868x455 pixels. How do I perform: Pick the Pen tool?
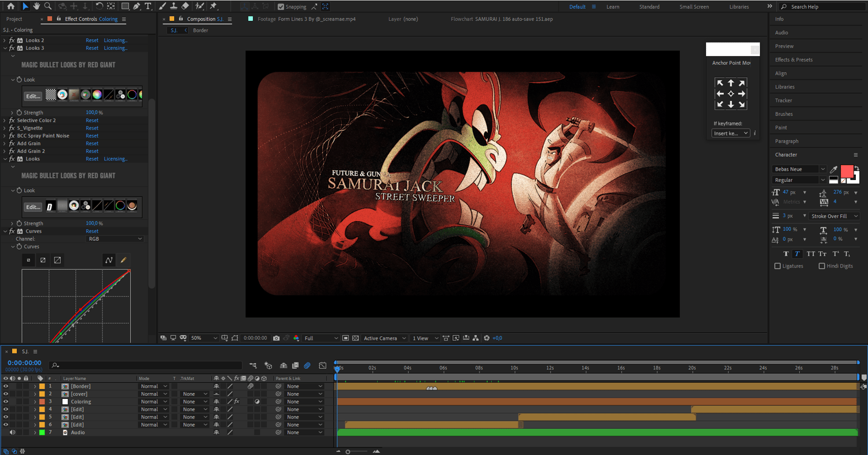[137, 6]
